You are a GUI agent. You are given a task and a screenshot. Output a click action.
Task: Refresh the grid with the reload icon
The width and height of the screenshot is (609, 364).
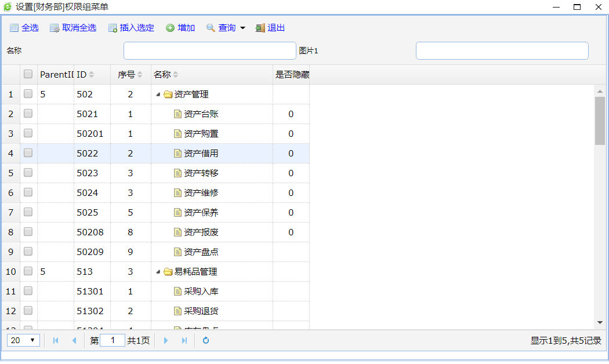click(205, 340)
